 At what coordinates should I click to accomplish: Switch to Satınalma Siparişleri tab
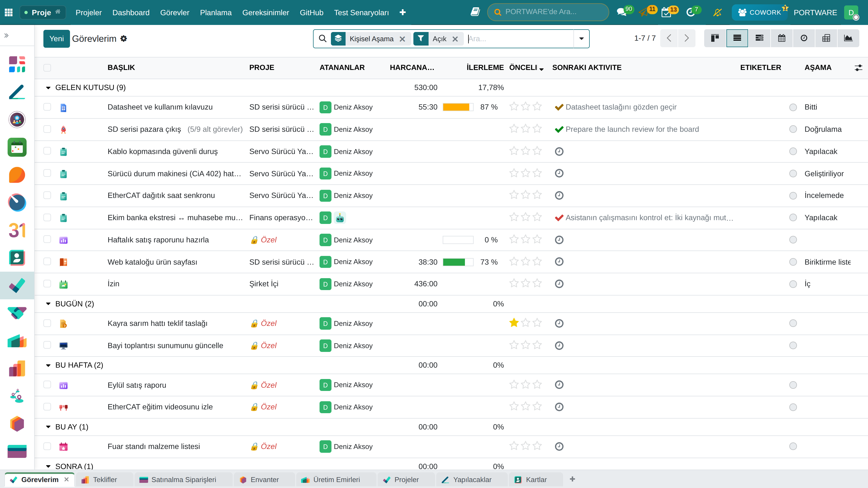point(183,480)
